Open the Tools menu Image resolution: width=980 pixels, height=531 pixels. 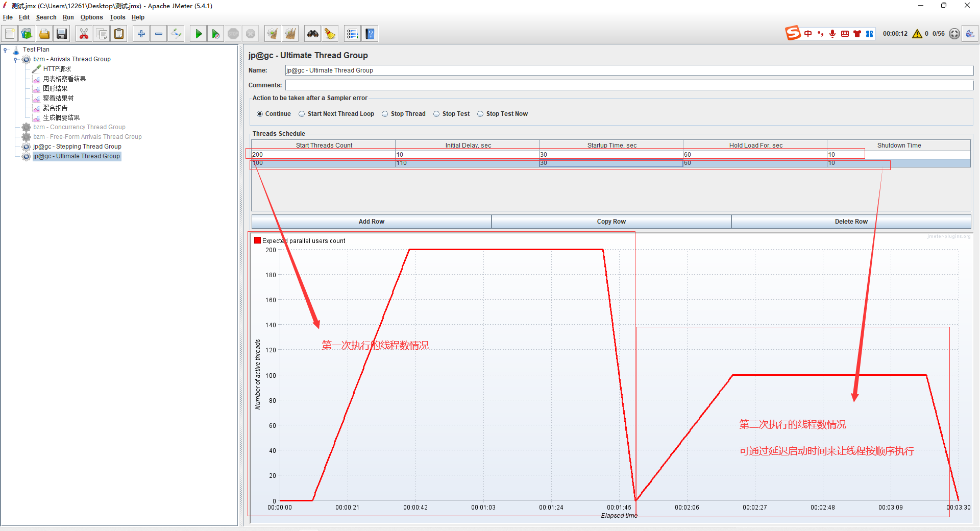(x=117, y=17)
